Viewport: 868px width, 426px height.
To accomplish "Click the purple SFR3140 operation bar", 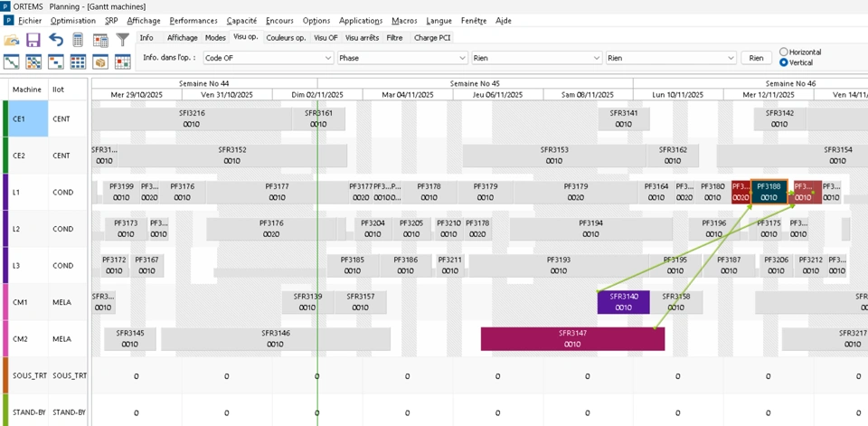I will pos(623,302).
